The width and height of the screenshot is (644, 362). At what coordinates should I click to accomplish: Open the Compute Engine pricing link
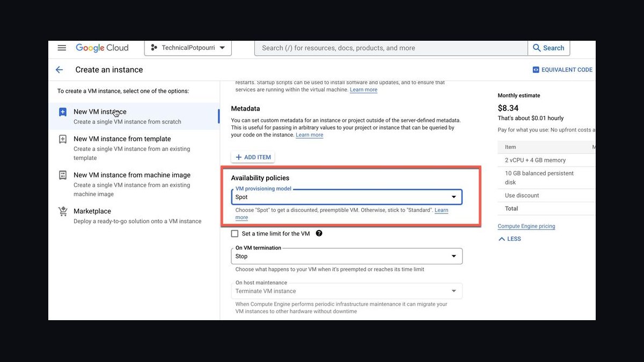click(x=526, y=226)
